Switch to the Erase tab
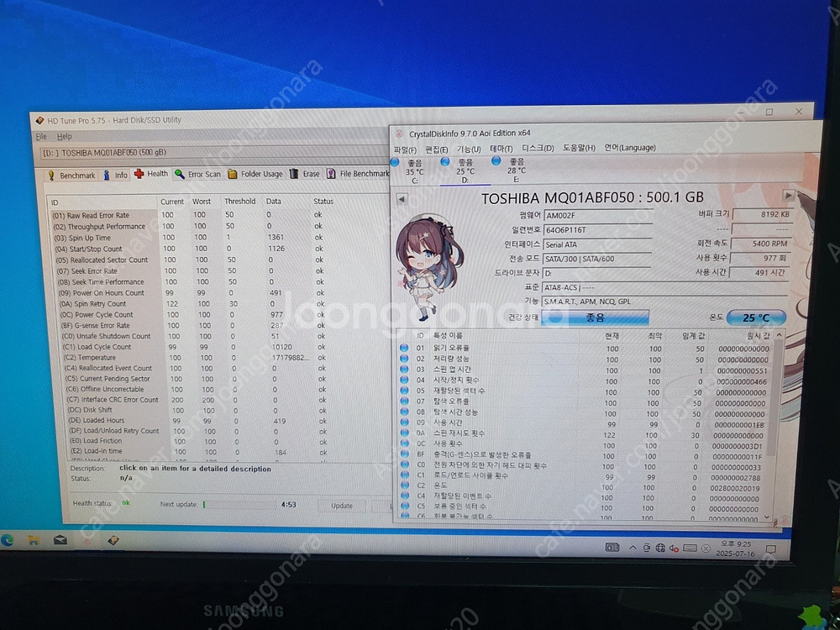The width and height of the screenshot is (840, 630). click(304, 174)
